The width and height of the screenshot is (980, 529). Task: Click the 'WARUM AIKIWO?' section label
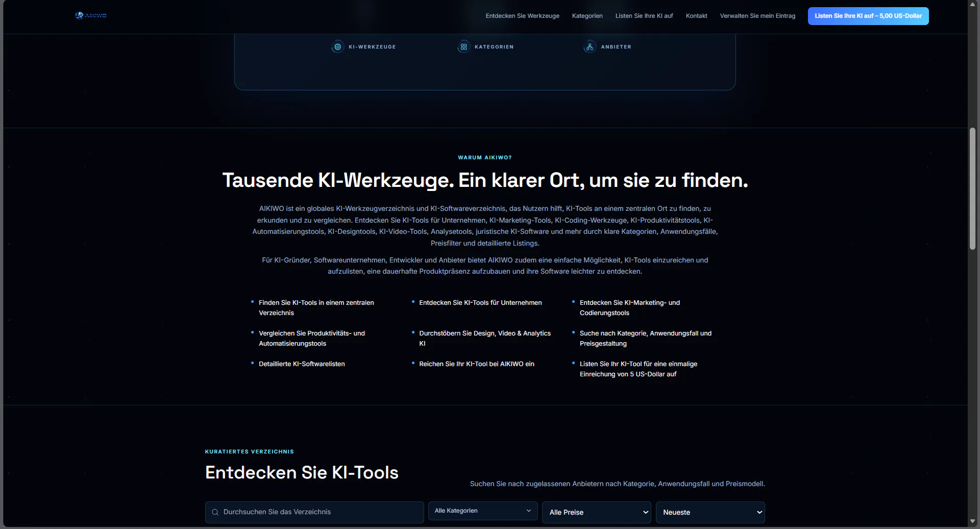pos(485,158)
